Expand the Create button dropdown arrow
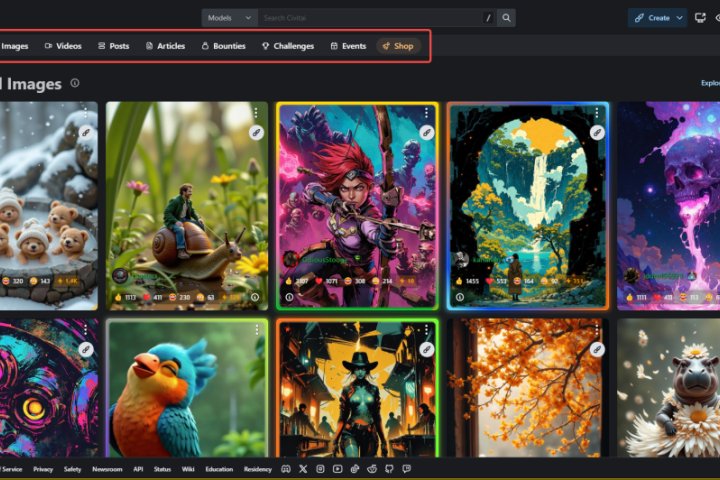The width and height of the screenshot is (720, 480). click(x=680, y=18)
